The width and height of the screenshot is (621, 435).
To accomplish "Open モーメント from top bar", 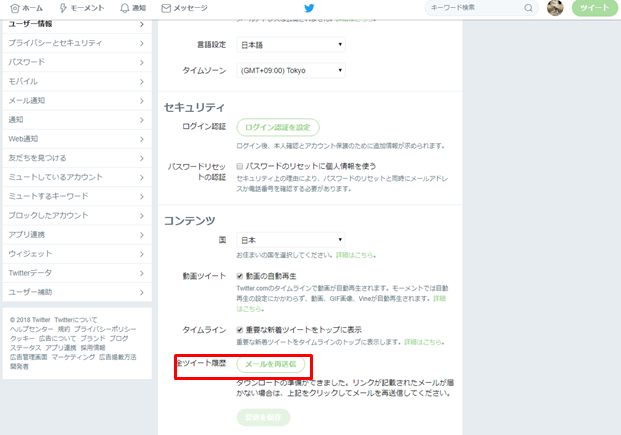I will 82,8.
